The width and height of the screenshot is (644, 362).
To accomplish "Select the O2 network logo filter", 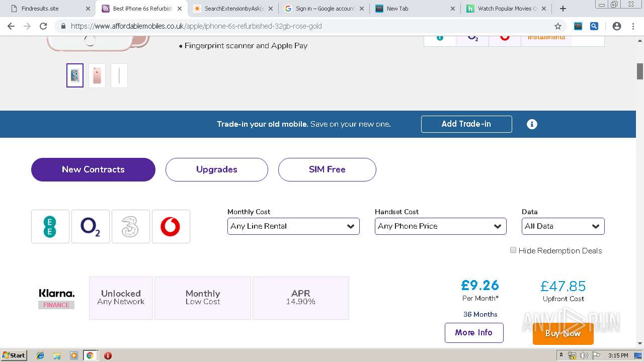I will click(x=91, y=227).
